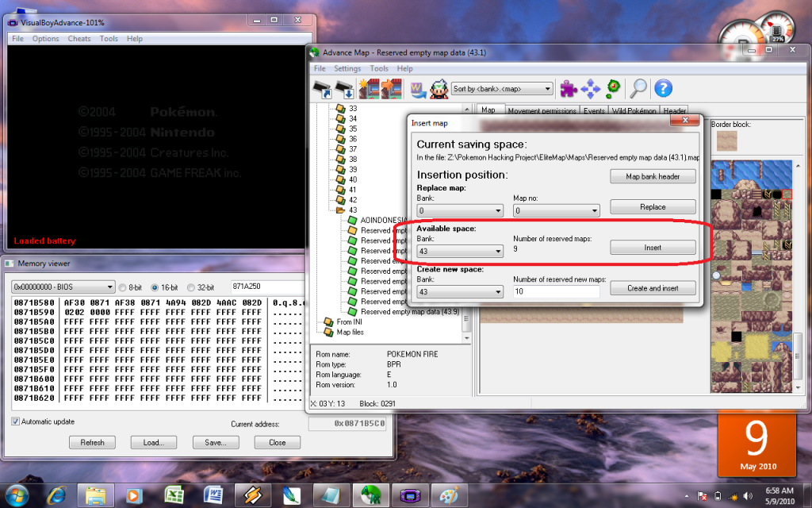Open the Map no dropdown
The height and width of the screenshot is (508, 812).
556,210
